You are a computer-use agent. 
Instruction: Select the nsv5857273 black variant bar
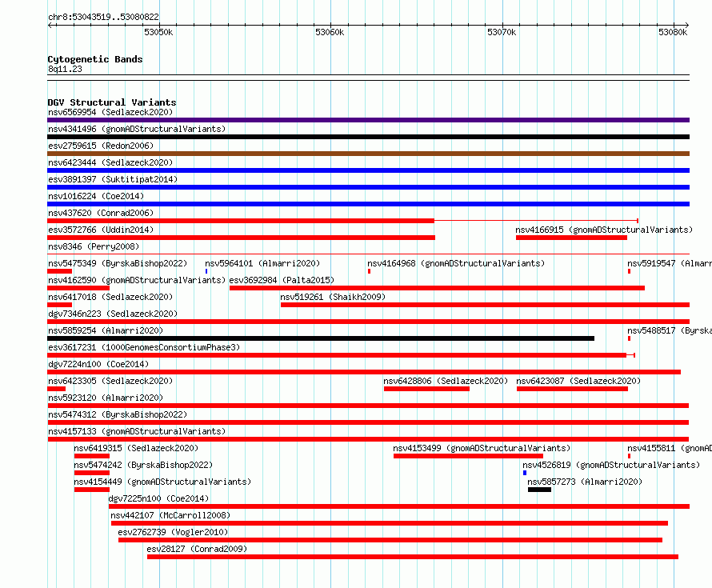[x=539, y=490]
